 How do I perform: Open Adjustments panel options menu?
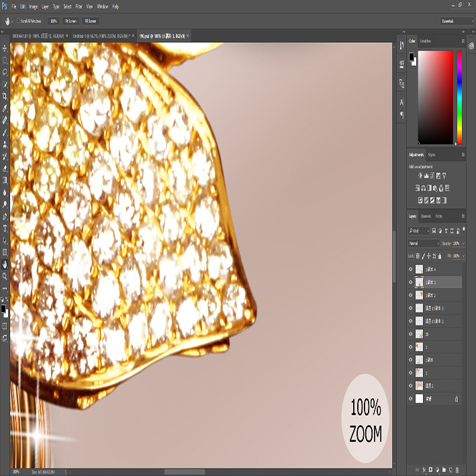(463, 154)
